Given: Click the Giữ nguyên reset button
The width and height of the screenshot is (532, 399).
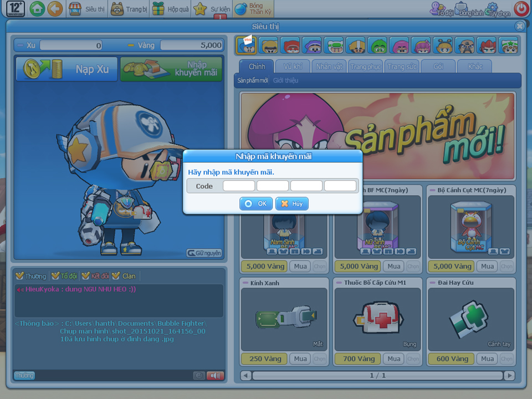Looking at the screenshot, I should coord(204,253).
